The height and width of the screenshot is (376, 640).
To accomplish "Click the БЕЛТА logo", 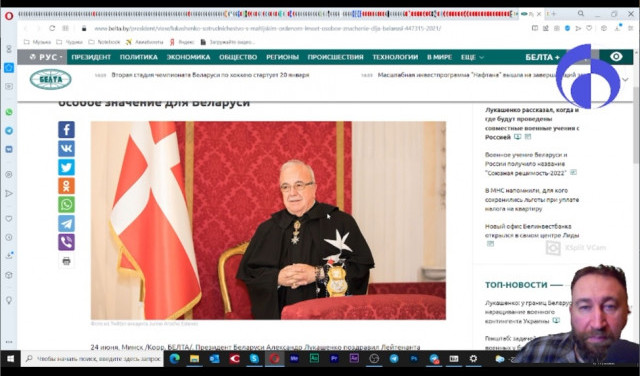I will coord(51,79).
